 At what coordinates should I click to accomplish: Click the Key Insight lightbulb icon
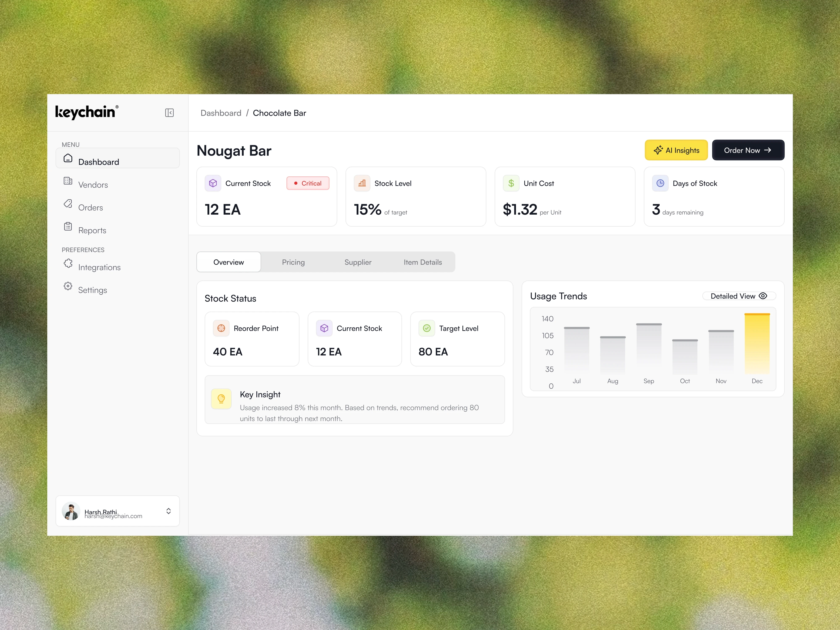221,399
